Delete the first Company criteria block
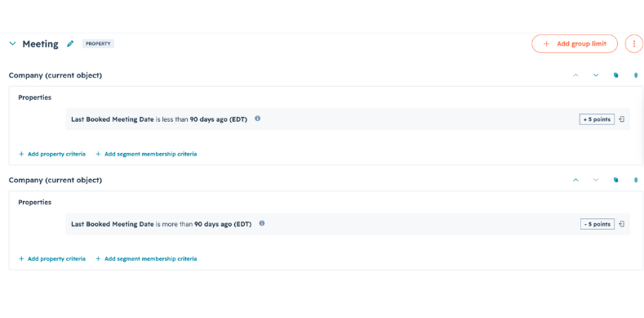The image size is (644, 318). point(636,75)
